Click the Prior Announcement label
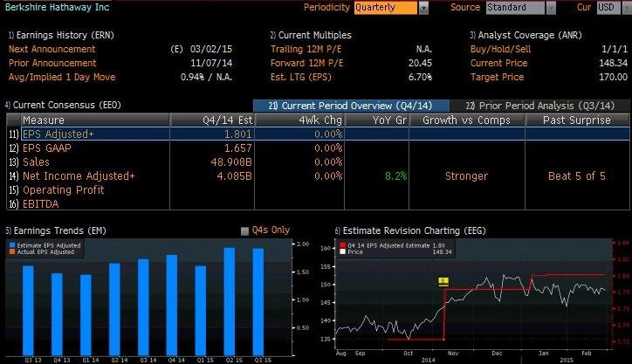Image resolution: width=632 pixels, height=364 pixels. [52, 64]
